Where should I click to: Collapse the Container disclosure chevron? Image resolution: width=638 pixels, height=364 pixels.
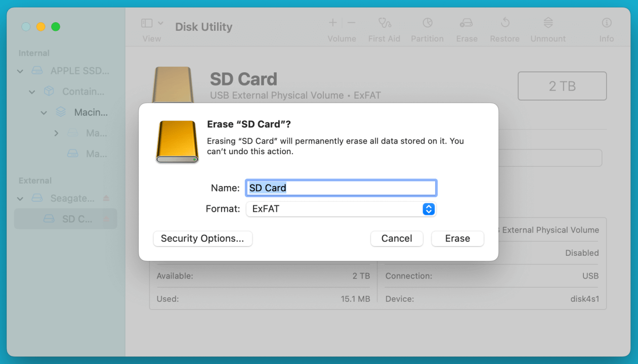[32, 92]
